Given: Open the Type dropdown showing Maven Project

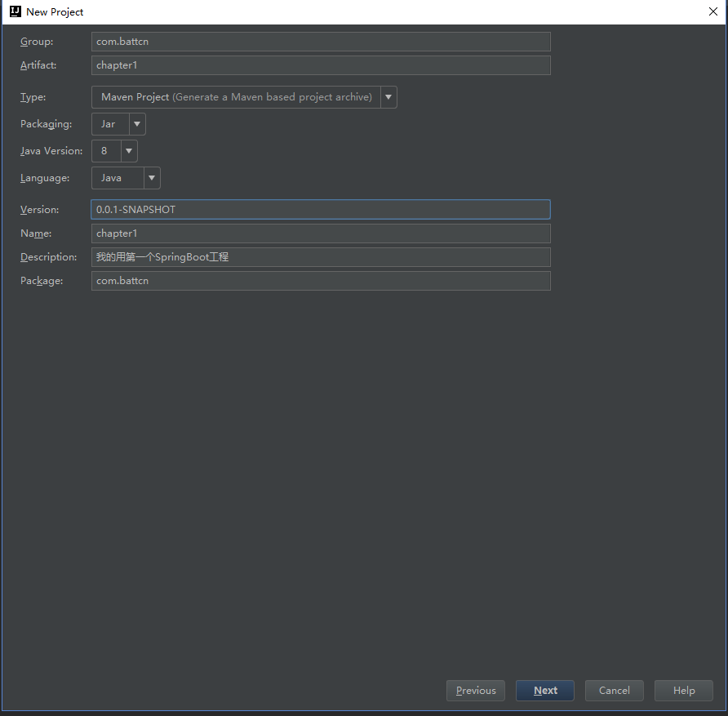Looking at the screenshot, I should point(388,97).
